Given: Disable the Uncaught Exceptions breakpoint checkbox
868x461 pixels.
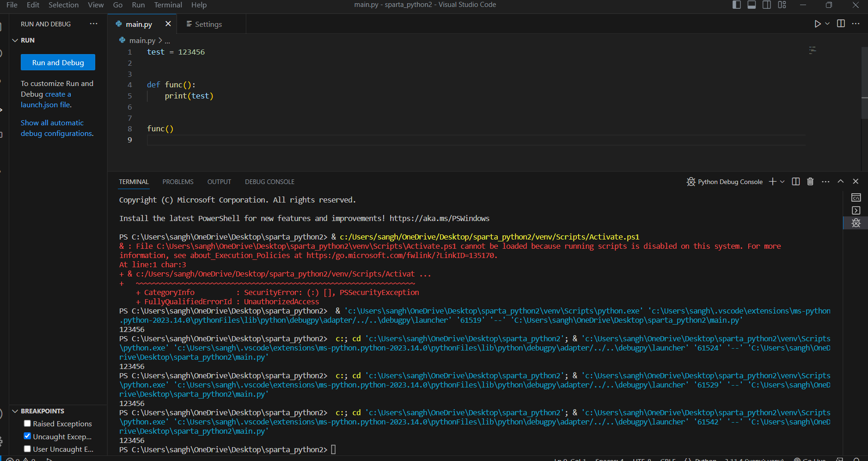Looking at the screenshot, I should click(x=27, y=436).
